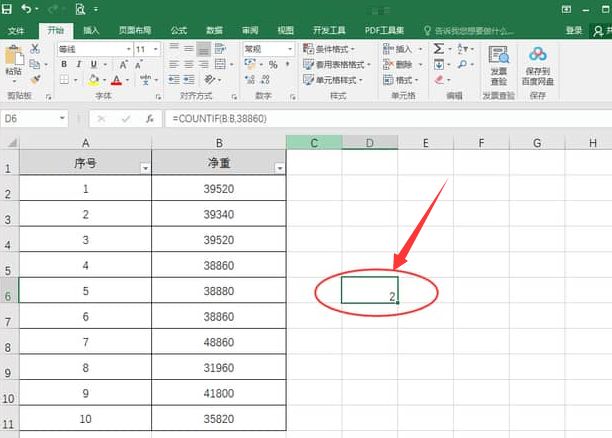Open the 净重 column filter dropdown
Viewport: 612px width, 438px height.
click(x=277, y=168)
